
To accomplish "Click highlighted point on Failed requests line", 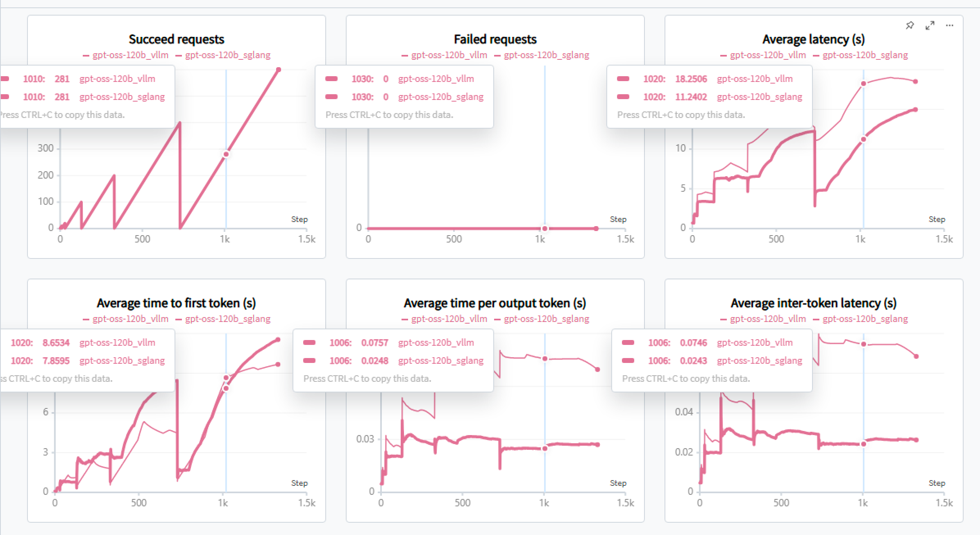I will [544, 229].
